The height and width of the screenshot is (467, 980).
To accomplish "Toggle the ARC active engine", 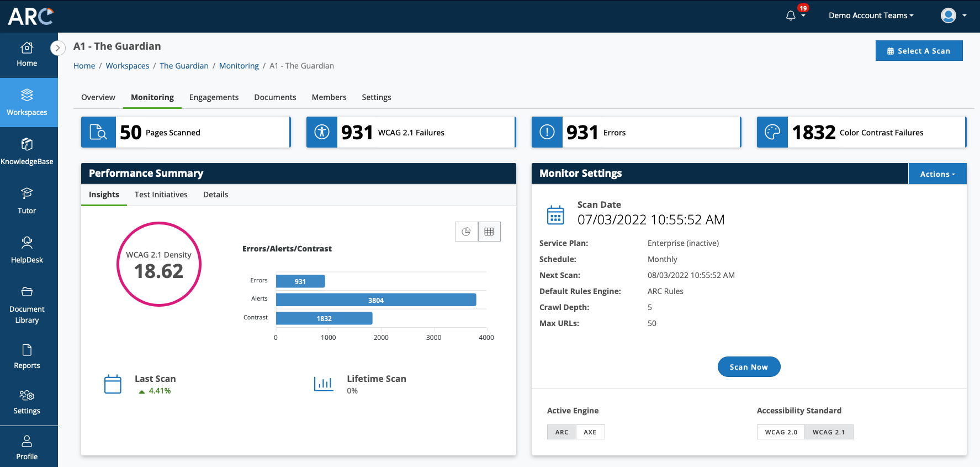I will click(x=562, y=432).
